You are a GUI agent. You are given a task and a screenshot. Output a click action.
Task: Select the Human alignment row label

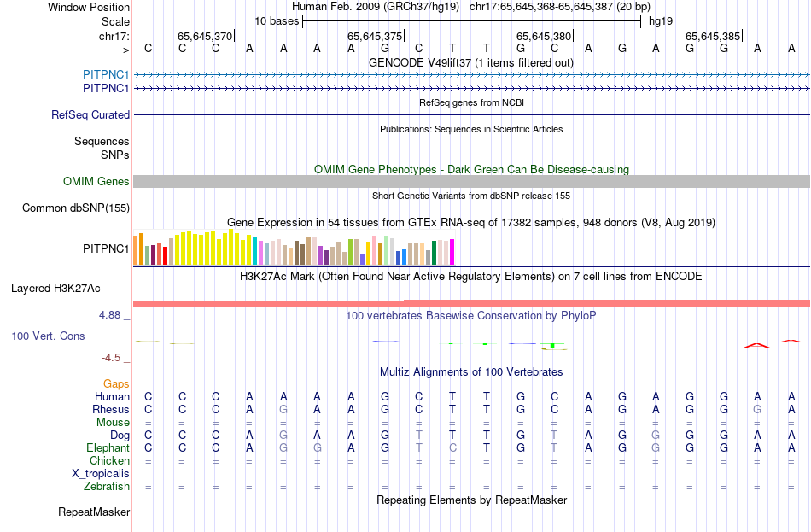coord(112,397)
